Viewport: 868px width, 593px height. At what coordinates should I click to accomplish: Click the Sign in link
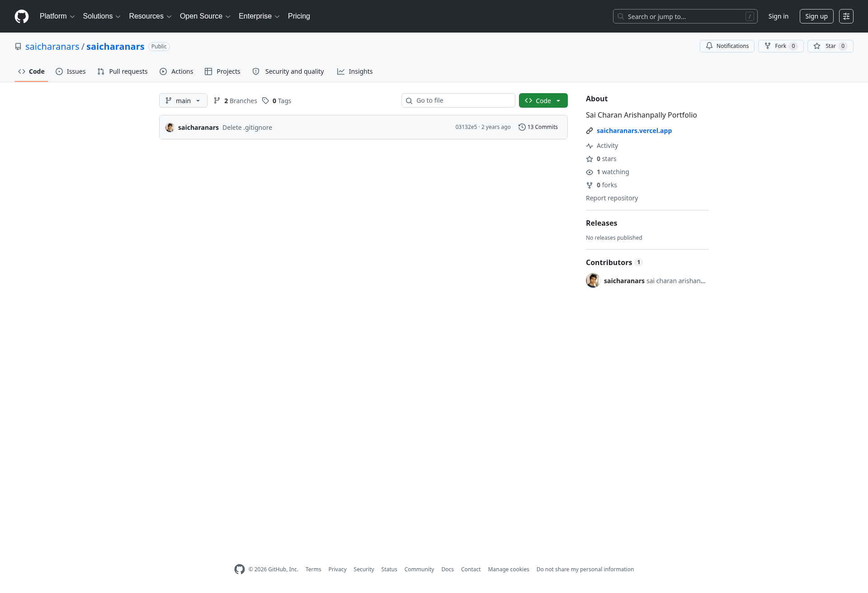pyautogui.click(x=778, y=16)
